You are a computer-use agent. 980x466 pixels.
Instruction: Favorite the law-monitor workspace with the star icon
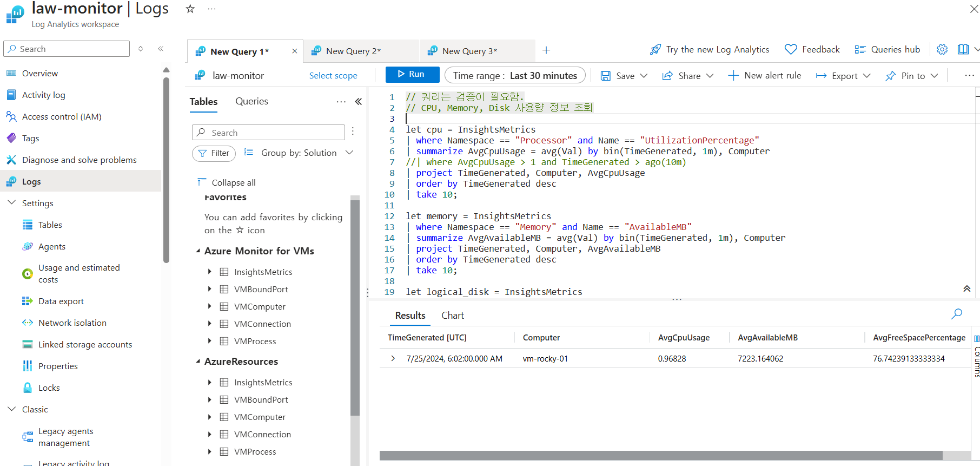190,9
